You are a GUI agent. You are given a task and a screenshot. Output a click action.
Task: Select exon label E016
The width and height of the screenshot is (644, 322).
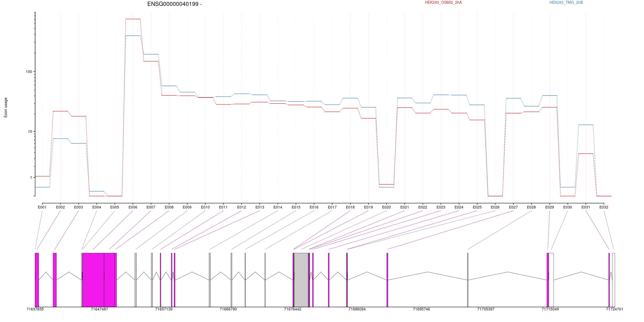[314, 207]
